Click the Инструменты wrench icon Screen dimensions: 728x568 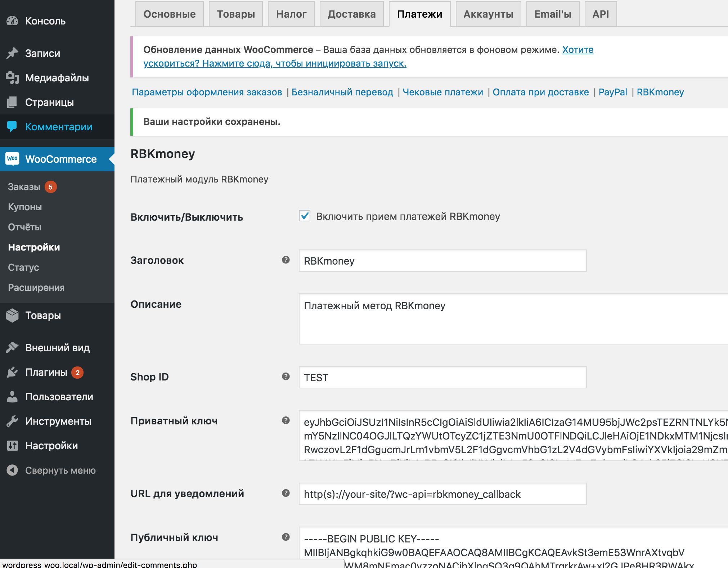pyautogui.click(x=12, y=421)
